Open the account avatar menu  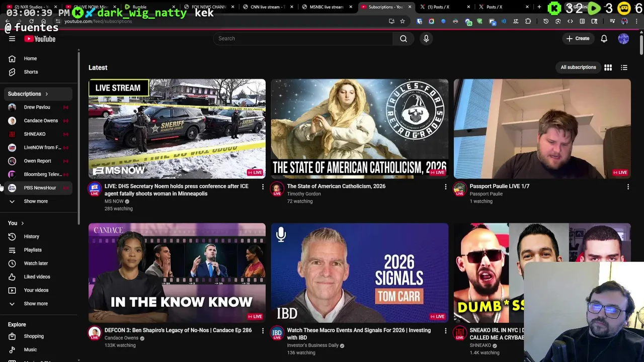623,39
